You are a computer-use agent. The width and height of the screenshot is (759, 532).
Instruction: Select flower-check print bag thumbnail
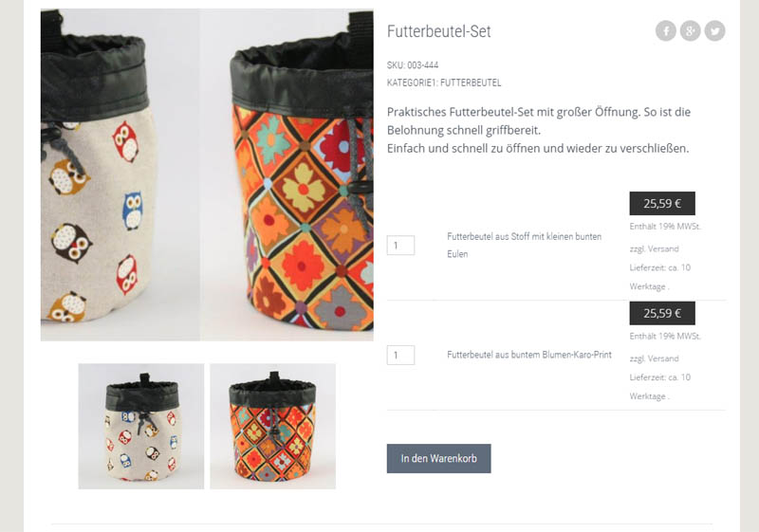[273, 426]
